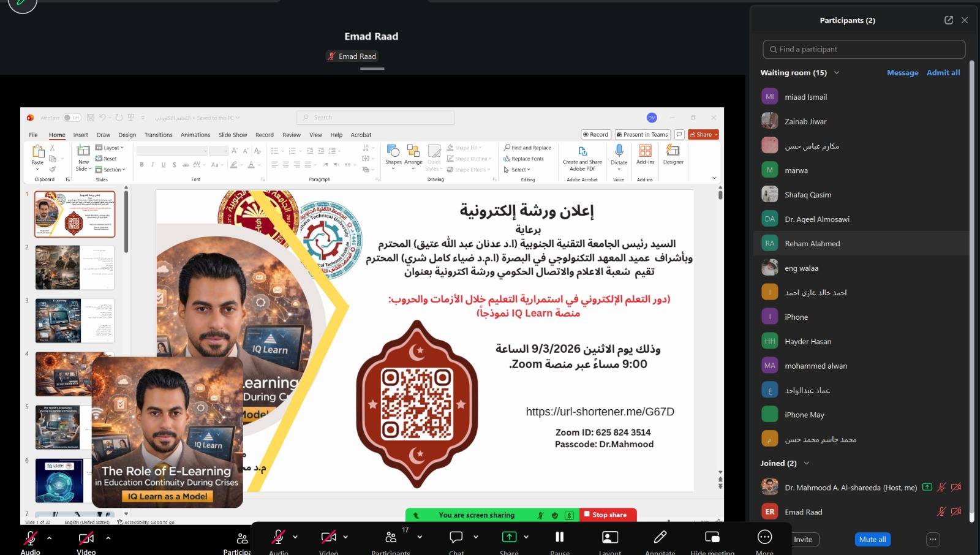980x555 pixels.
Task: Switch to the Transitions ribbon tab
Action: [x=158, y=135]
